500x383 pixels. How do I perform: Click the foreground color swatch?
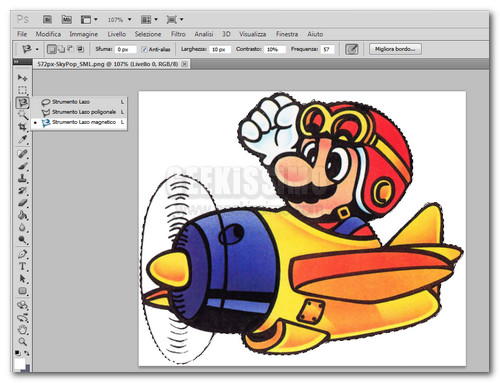pyautogui.click(x=19, y=364)
